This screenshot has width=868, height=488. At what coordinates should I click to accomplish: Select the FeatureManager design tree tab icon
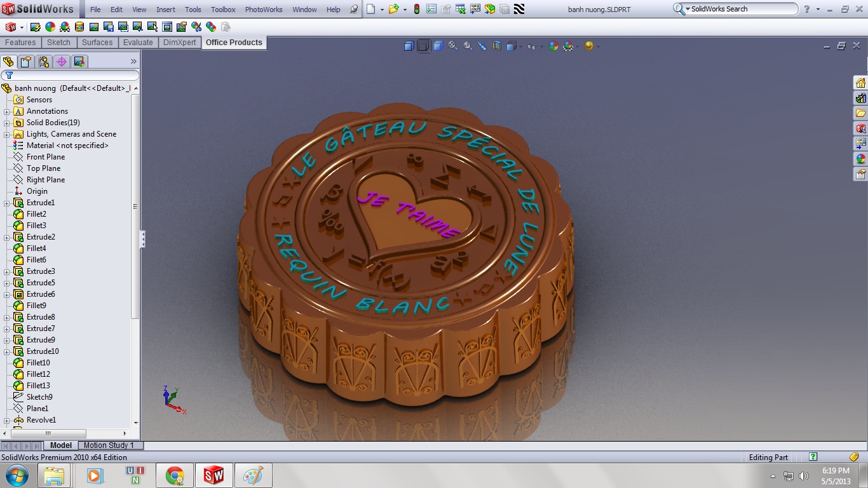pyautogui.click(x=8, y=62)
